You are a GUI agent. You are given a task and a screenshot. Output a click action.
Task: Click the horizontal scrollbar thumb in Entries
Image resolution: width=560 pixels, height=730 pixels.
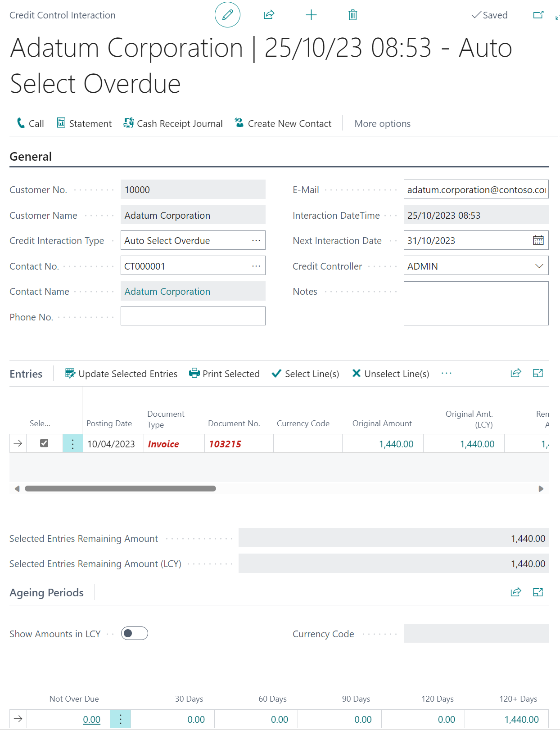tap(120, 488)
